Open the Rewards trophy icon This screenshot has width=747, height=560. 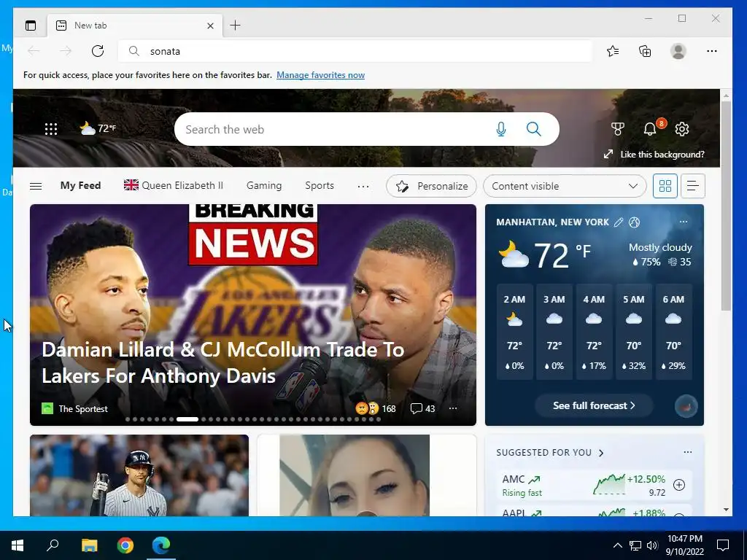617,128
